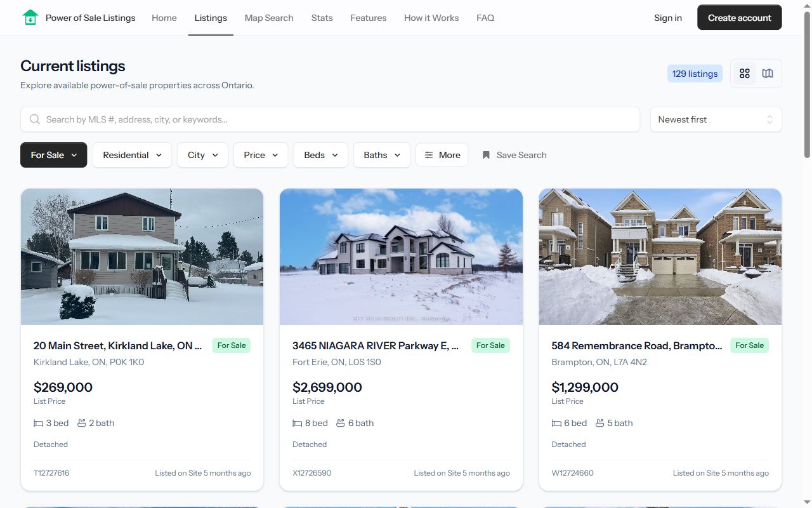Open the Kirkland Lake house photo

click(x=142, y=257)
